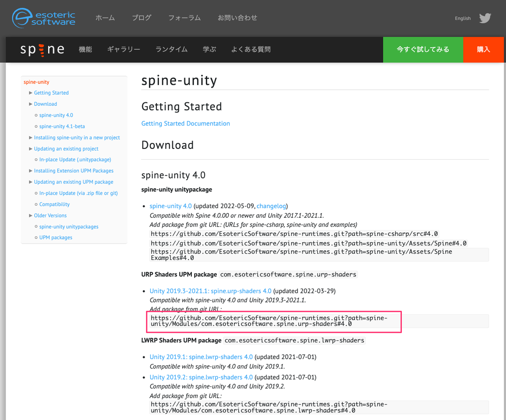Go to Download in sidebar
This screenshot has width=506, height=420.
46,104
